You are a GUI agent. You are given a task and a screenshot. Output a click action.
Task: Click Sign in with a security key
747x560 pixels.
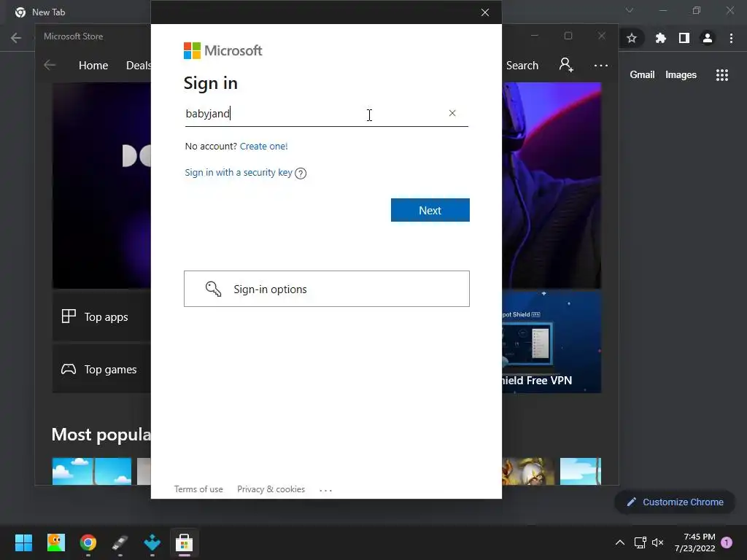[x=239, y=172]
